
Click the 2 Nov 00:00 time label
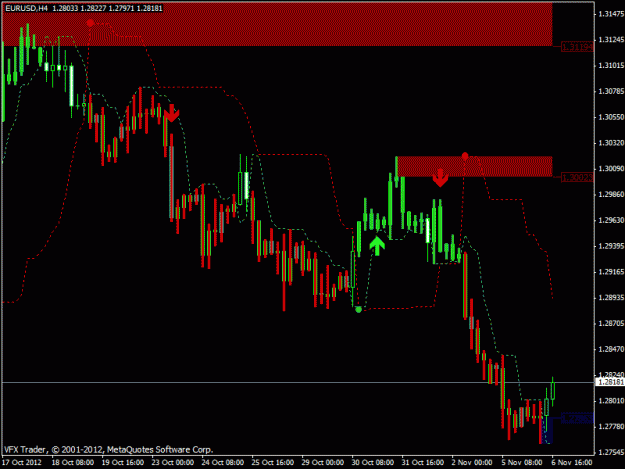pos(472,463)
